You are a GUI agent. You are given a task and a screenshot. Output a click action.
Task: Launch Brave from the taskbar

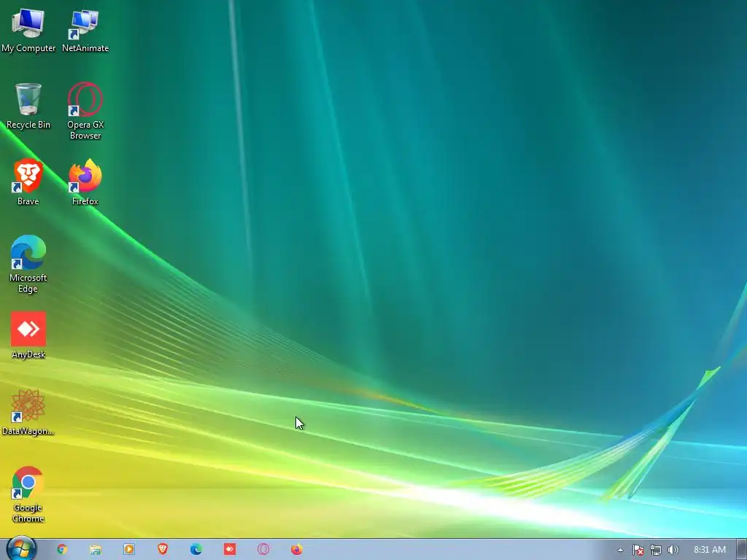click(163, 550)
